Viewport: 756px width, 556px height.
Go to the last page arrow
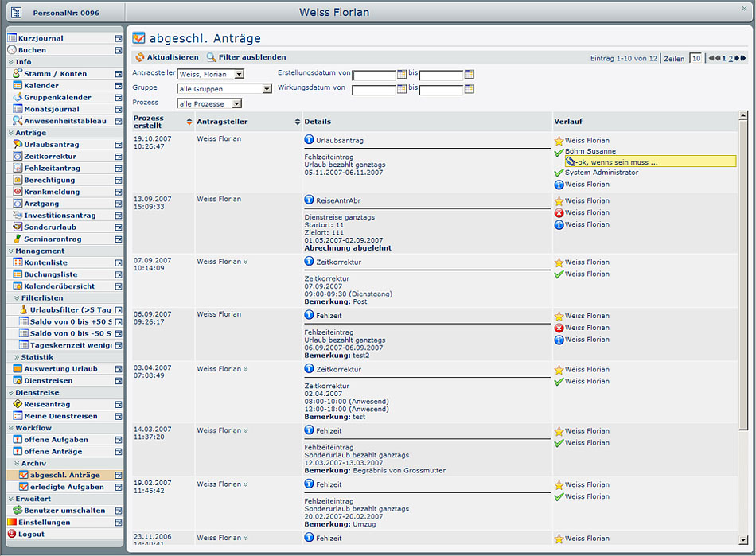coord(743,58)
